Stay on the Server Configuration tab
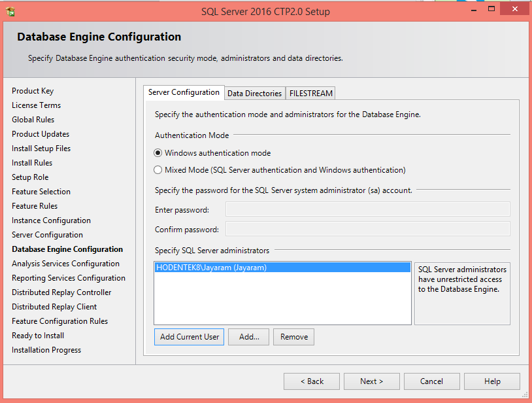 pos(184,92)
